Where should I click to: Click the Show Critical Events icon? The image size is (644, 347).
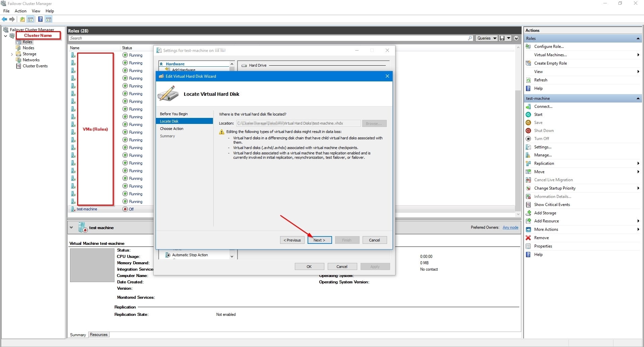528,205
